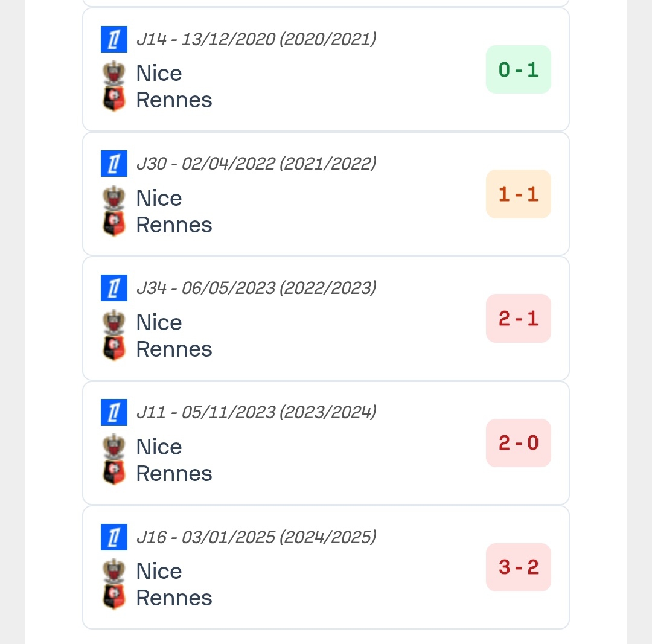Click Rennes crest in 2022/2023 match
Viewport: 652px width, 644px height.
113,349
